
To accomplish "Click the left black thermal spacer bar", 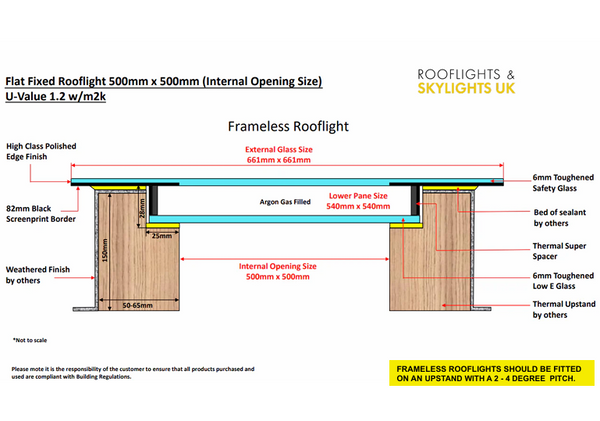I will pyautogui.click(x=153, y=200).
